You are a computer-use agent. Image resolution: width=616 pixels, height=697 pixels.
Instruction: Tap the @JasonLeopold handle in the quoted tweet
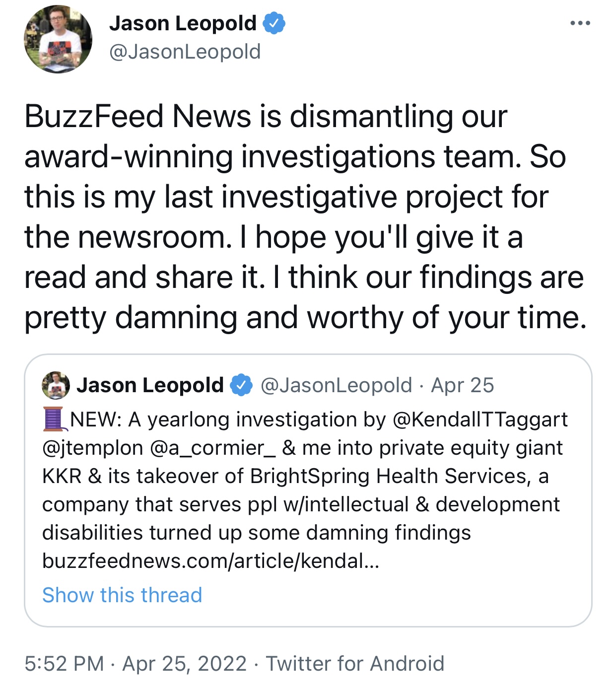(336, 385)
